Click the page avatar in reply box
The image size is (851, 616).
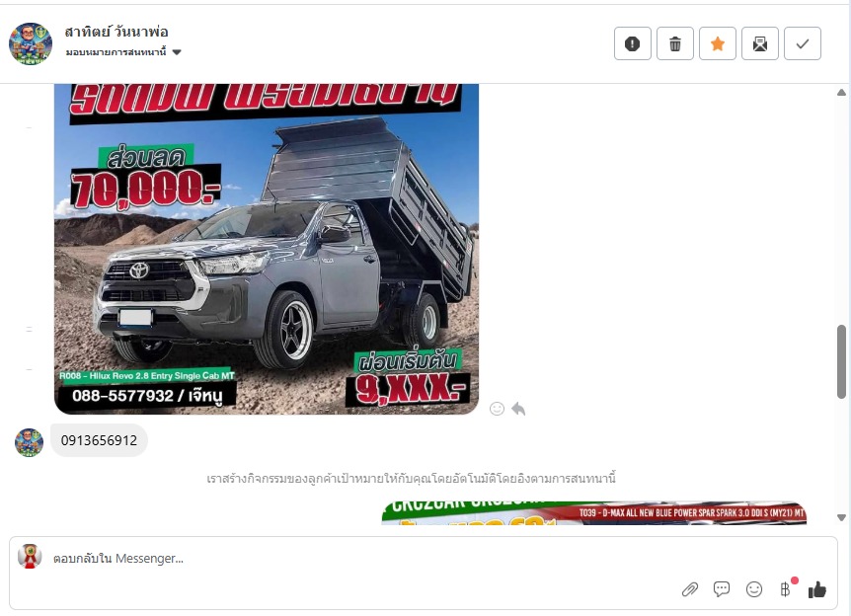tap(30, 556)
